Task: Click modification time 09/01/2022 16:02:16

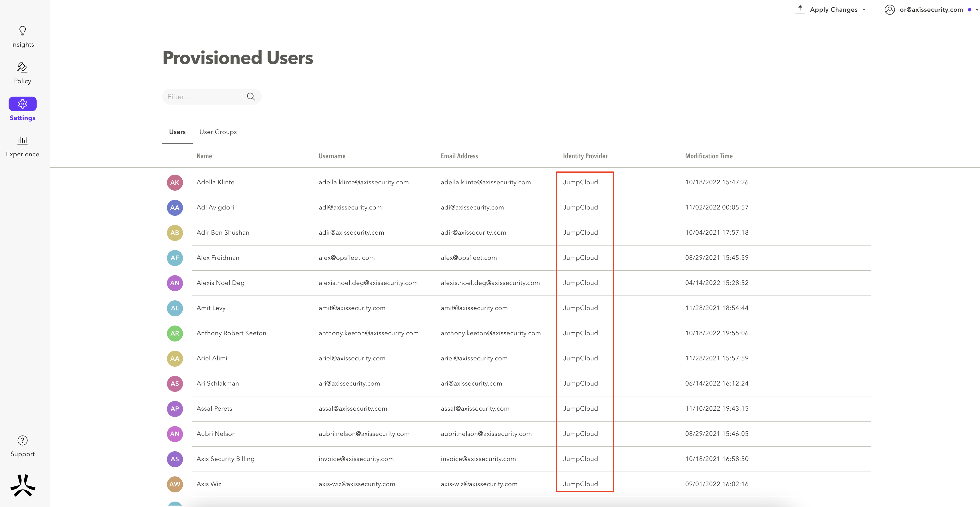Action: coord(717,484)
